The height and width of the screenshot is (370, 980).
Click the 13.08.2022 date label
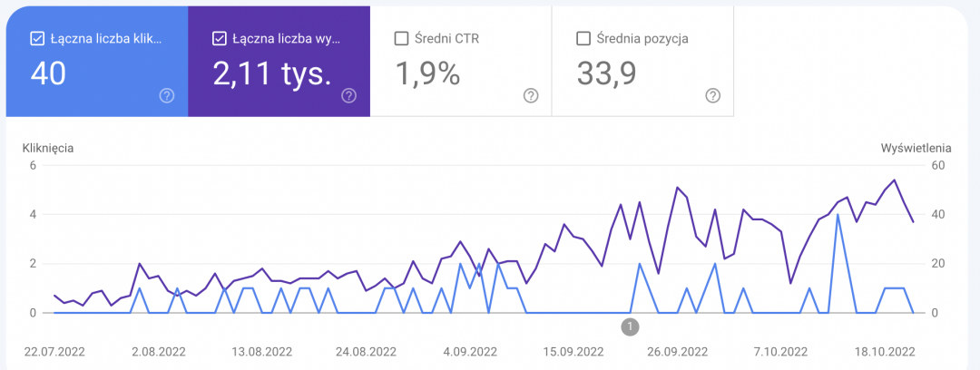pyautogui.click(x=263, y=352)
